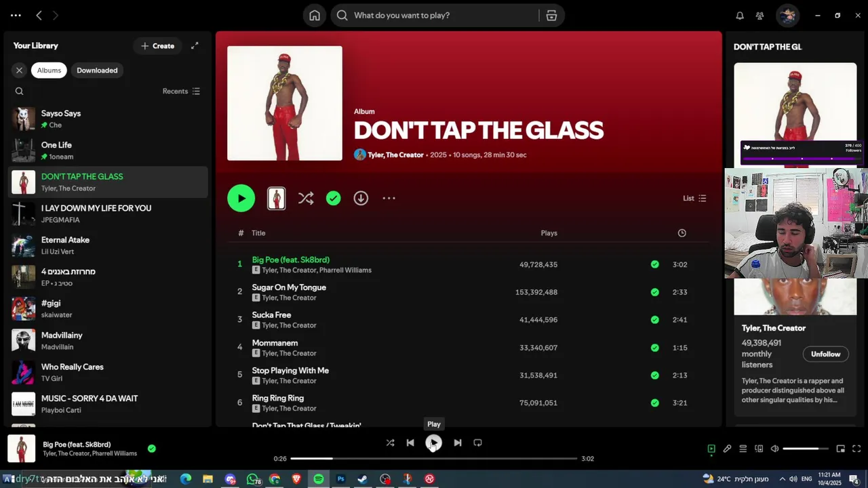Select the Downloaded filter chip
868x488 pixels.
[97, 70]
